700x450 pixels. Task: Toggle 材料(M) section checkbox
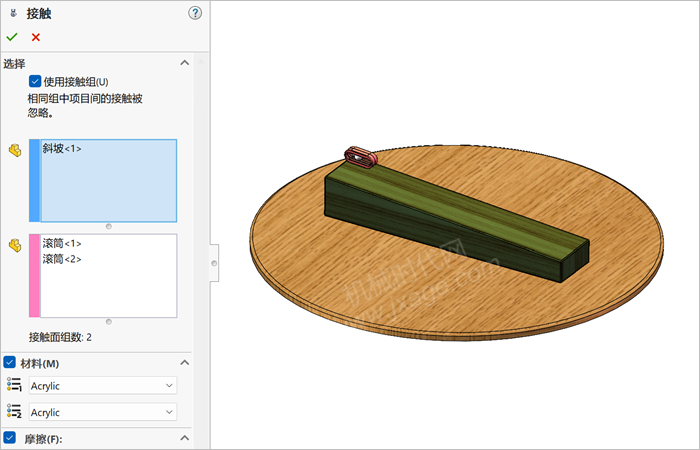point(9,362)
